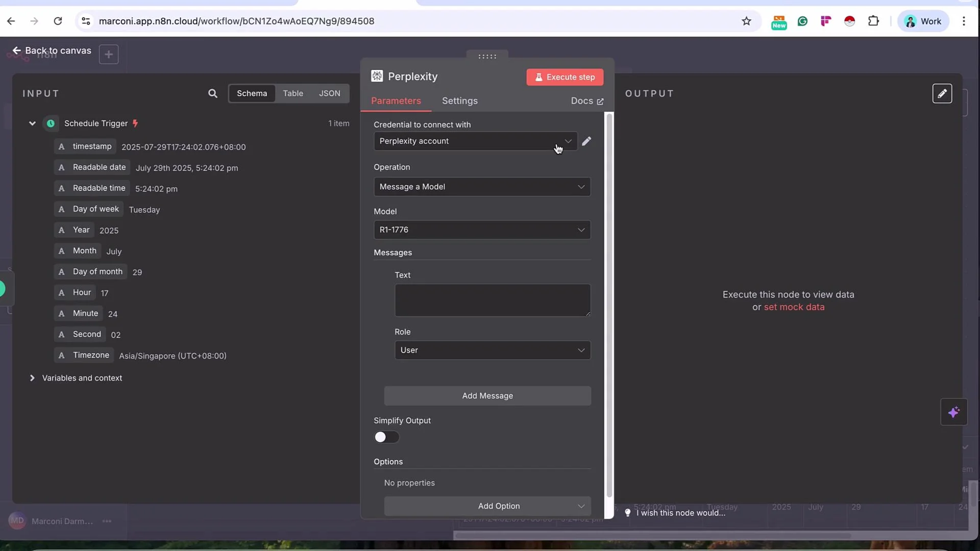Screen dimensions: 980x551
Task: Click 'I wish this node would...' feedback
Action: (x=680, y=513)
